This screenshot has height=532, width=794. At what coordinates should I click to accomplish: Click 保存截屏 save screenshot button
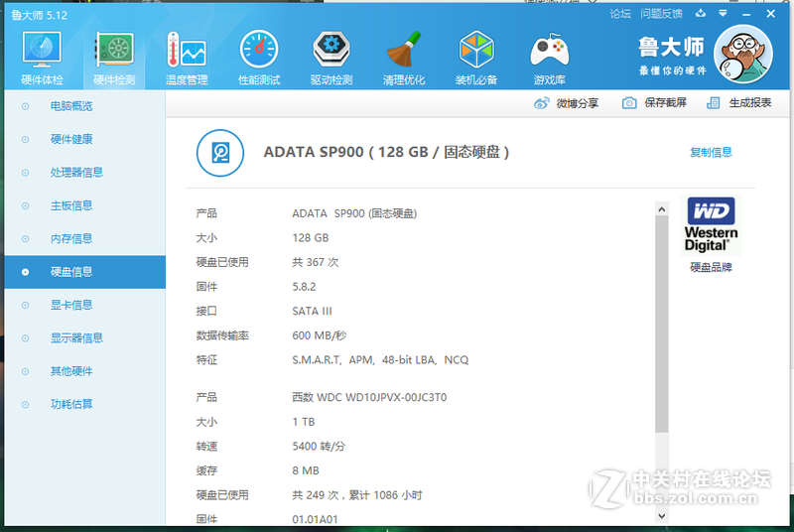click(654, 103)
